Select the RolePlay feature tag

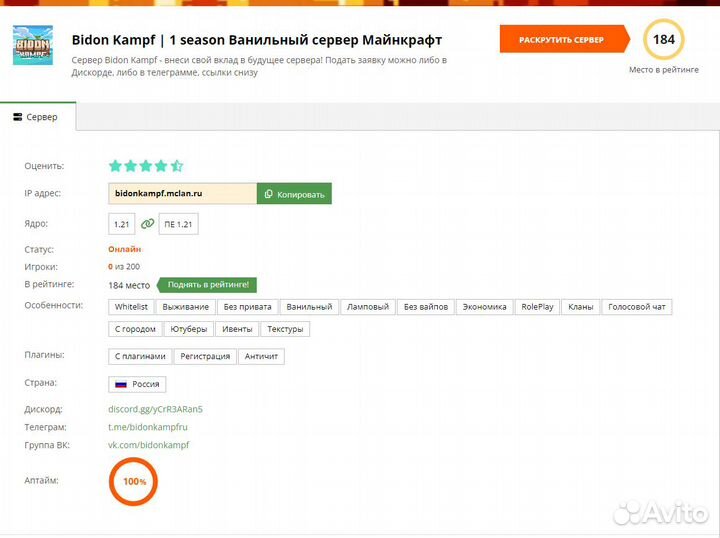pyautogui.click(x=537, y=307)
